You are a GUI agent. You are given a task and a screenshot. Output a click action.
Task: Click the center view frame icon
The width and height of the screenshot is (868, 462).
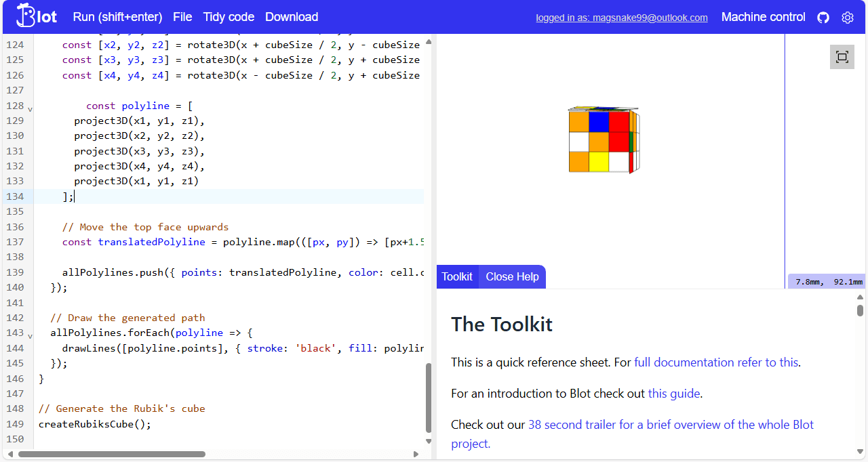tap(842, 57)
